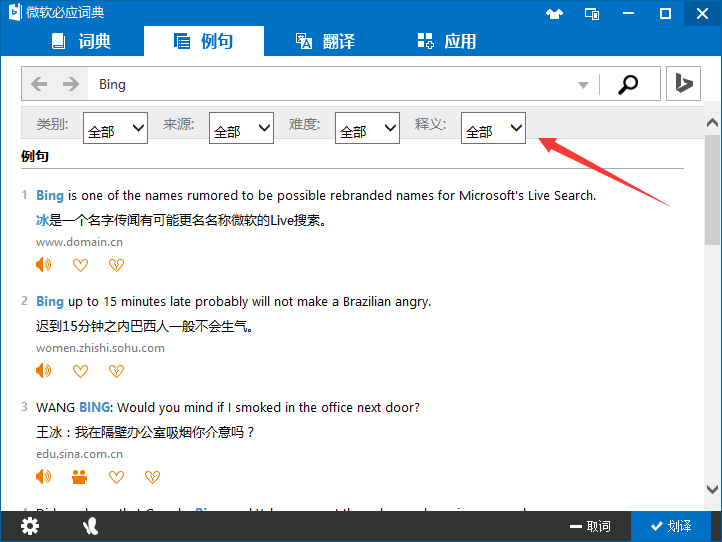The width and height of the screenshot is (722, 542).
Task: Switch to the 例句 tab
Action: coord(204,41)
